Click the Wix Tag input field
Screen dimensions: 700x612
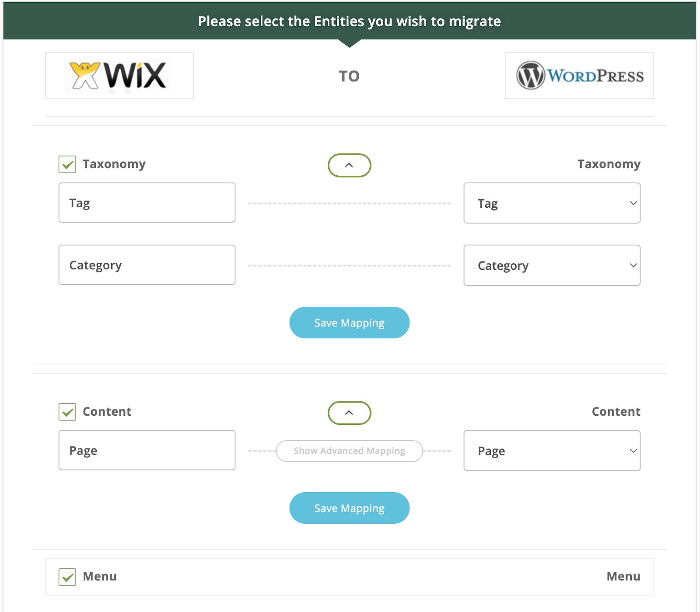(147, 202)
